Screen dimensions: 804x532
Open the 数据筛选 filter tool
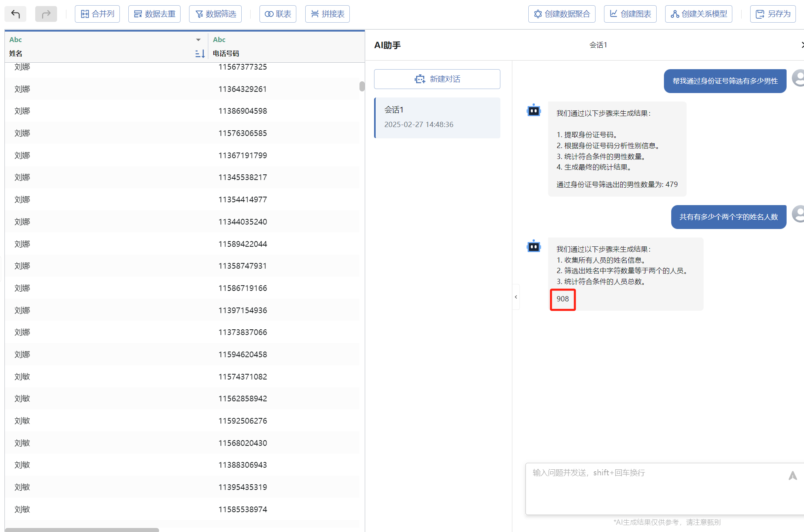[x=215, y=14]
